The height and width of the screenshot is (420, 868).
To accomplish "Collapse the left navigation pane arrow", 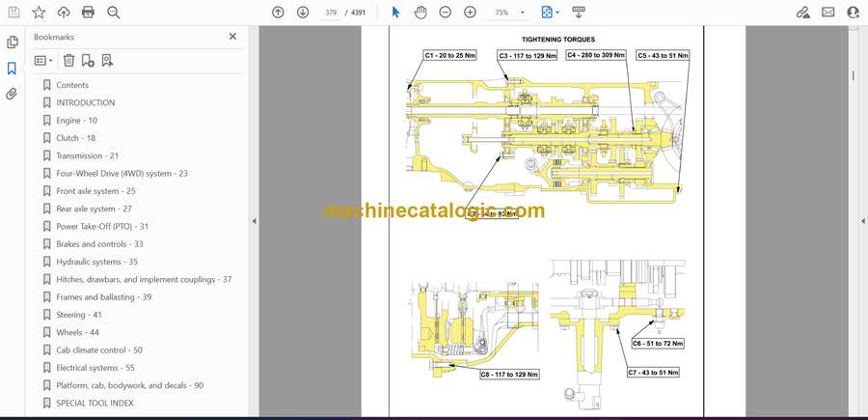I will click(x=254, y=221).
